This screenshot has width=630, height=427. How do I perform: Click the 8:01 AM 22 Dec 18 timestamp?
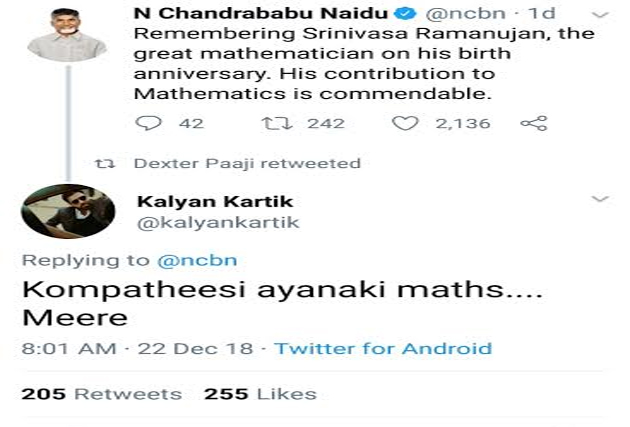pos(140,348)
